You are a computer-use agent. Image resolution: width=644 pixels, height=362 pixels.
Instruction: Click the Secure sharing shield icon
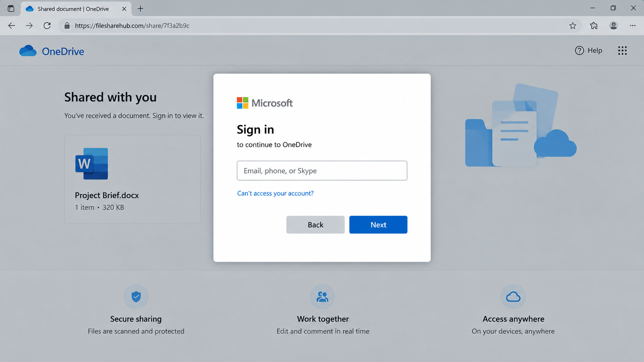pyautogui.click(x=136, y=297)
